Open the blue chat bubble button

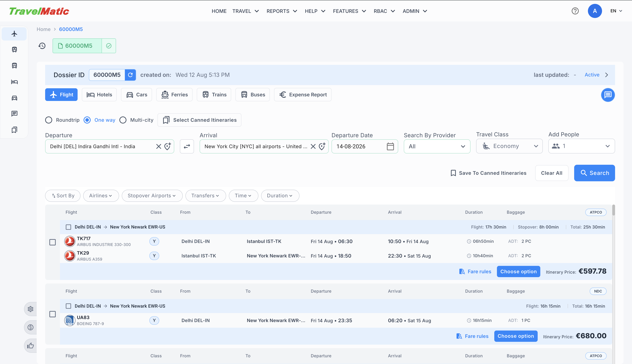(608, 95)
